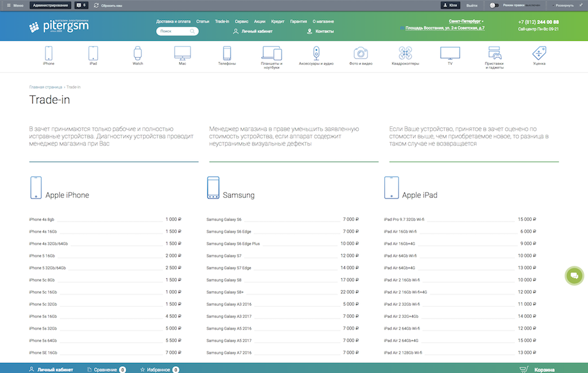Select the iPad Air 64Gb+4G row
This screenshot has width=588, height=373.
point(460,267)
